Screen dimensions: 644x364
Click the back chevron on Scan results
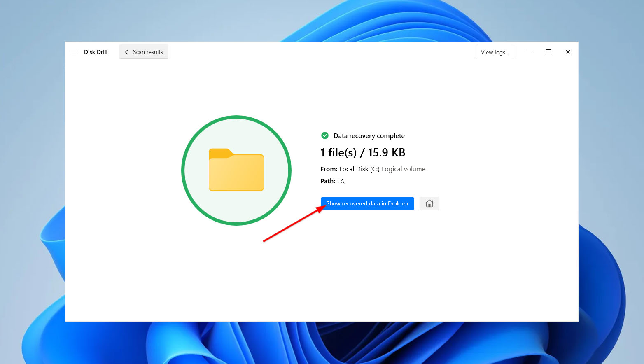[127, 51]
